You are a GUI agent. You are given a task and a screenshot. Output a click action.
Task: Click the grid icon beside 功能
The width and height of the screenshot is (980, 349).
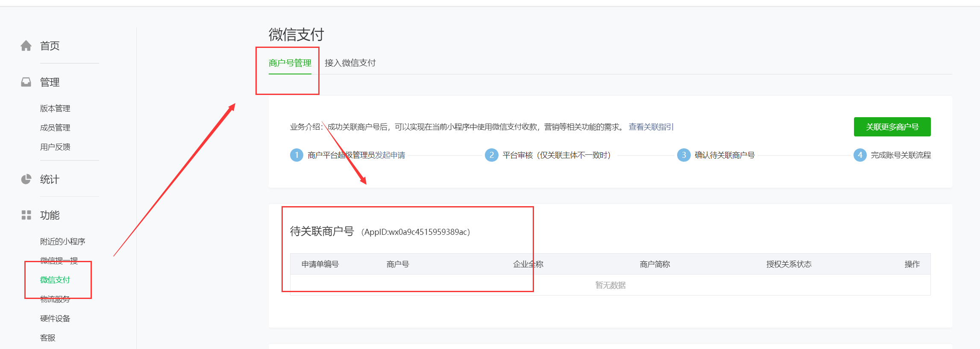tap(26, 215)
